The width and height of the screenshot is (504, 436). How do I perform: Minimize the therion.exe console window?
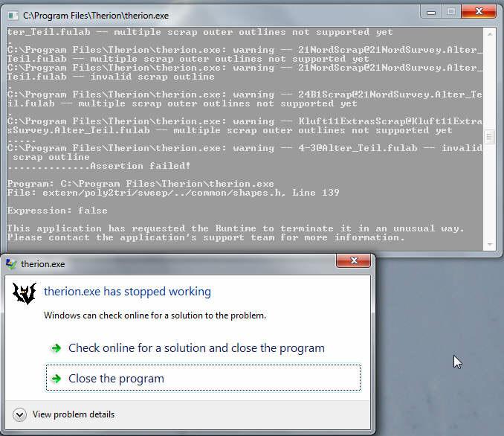click(431, 12)
